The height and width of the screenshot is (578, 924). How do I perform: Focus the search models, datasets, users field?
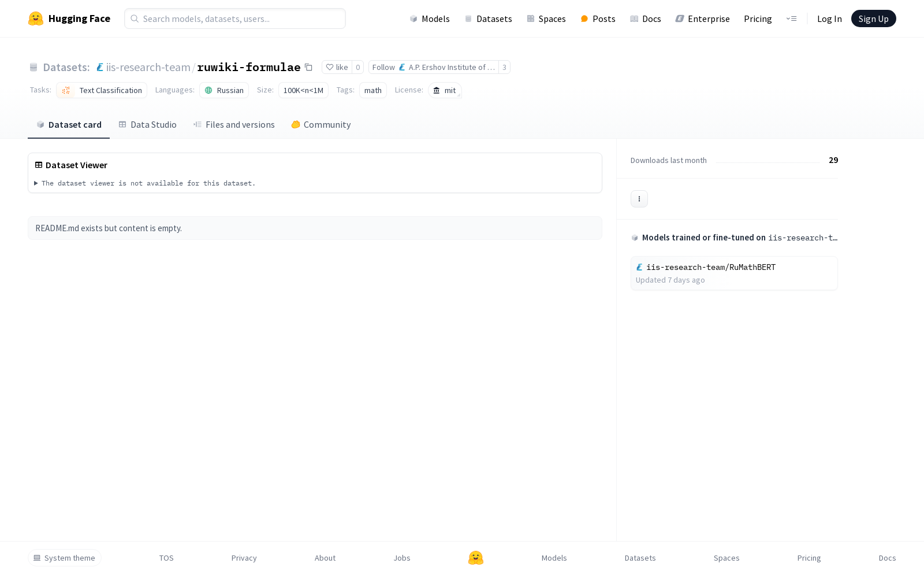tap(235, 18)
